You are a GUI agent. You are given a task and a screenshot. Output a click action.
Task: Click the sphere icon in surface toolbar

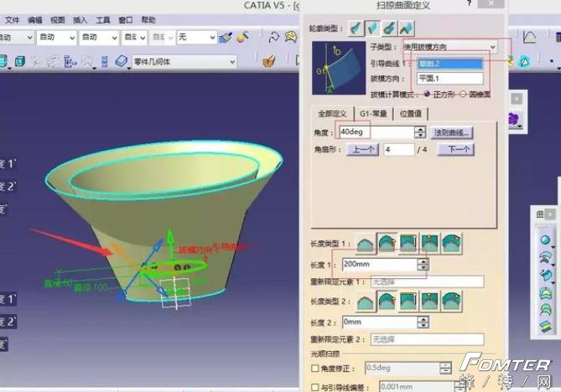545,240
